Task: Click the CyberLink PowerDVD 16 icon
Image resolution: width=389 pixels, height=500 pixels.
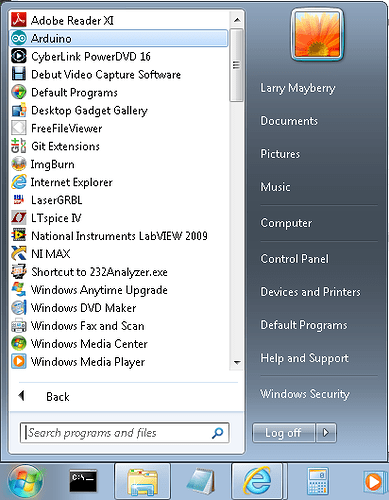Action: (x=19, y=56)
